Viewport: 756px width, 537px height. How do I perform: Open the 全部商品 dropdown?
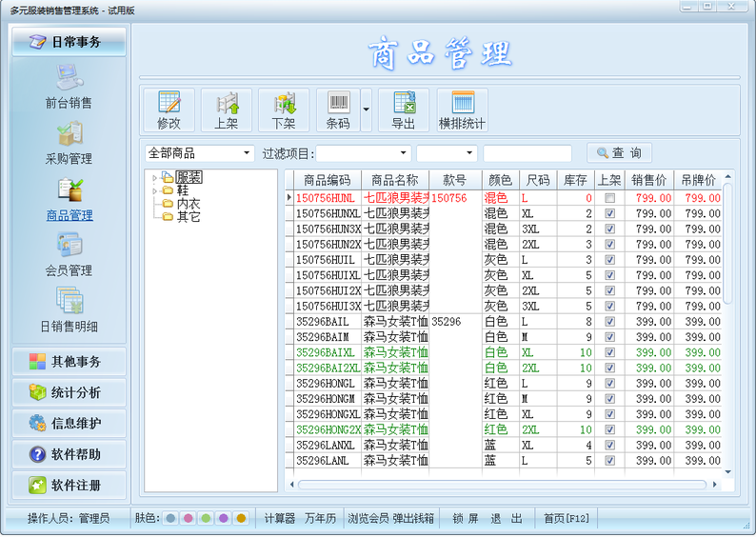pyautogui.click(x=200, y=153)
